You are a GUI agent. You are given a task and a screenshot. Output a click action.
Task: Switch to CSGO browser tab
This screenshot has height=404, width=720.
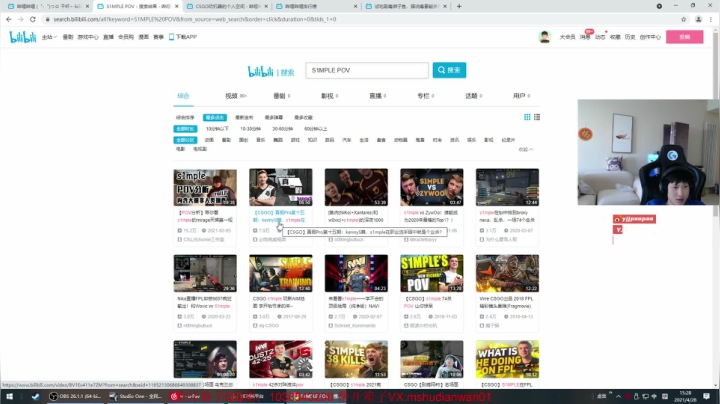pos(228,6)
